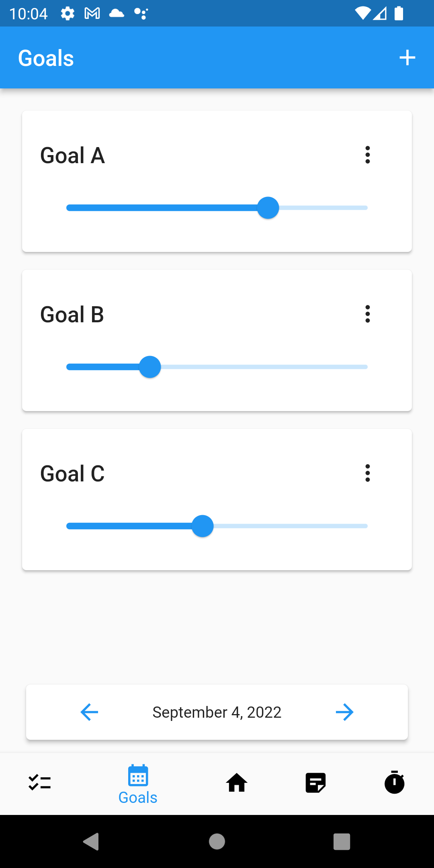
Task: Advance to next date with right arrow
Action: pos(344,712)
